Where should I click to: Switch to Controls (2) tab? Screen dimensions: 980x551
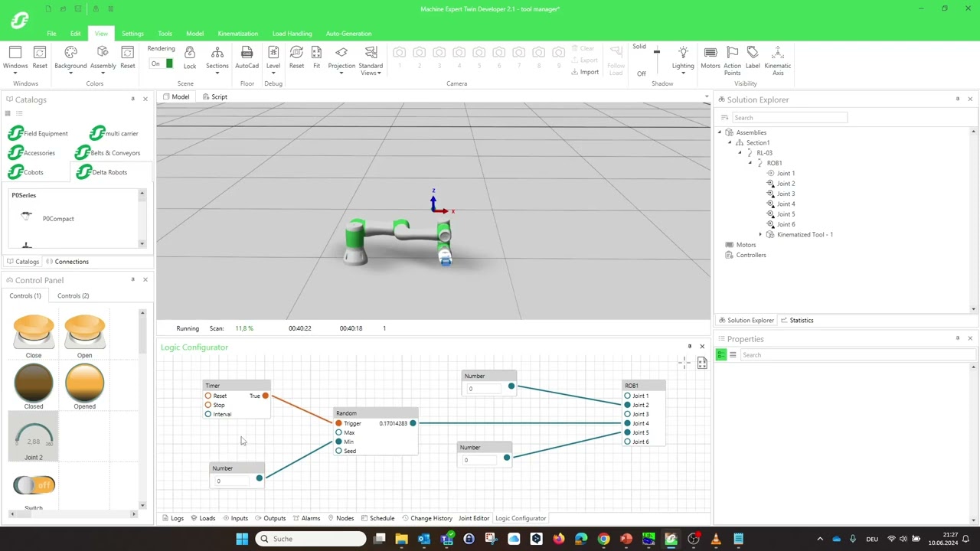73,295
